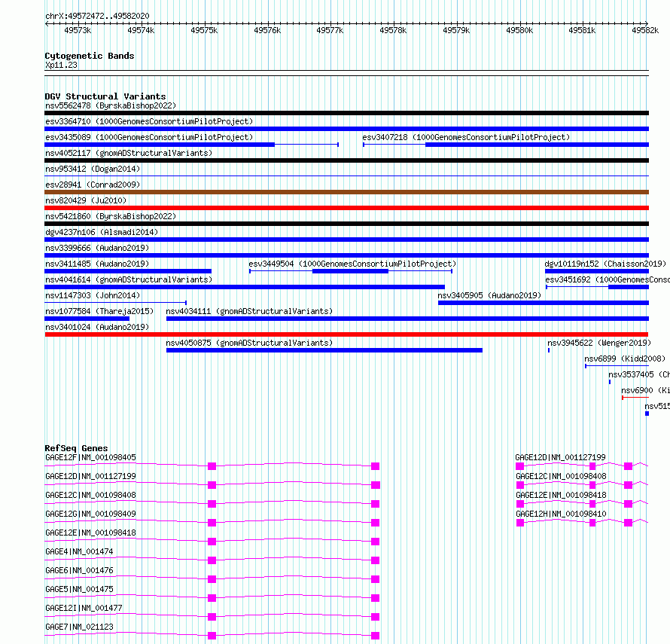Select the esv3451692 variant label

click(608, 279)
